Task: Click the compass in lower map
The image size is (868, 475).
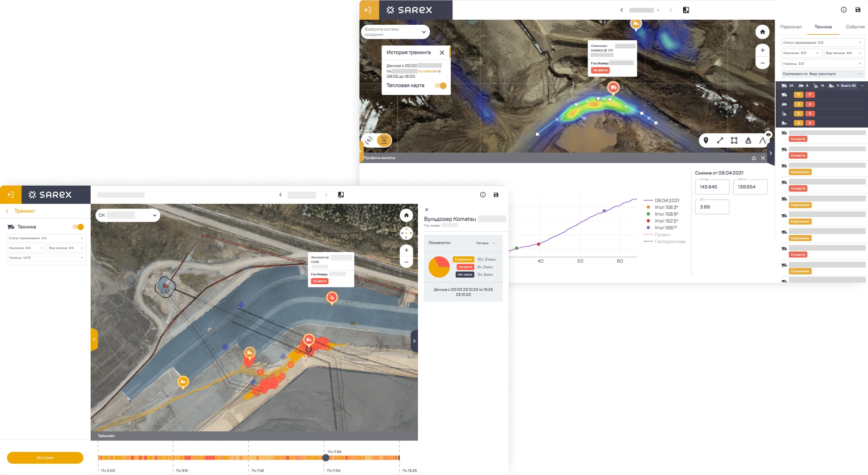Action: pyautogui.click(x=406, y=233)
